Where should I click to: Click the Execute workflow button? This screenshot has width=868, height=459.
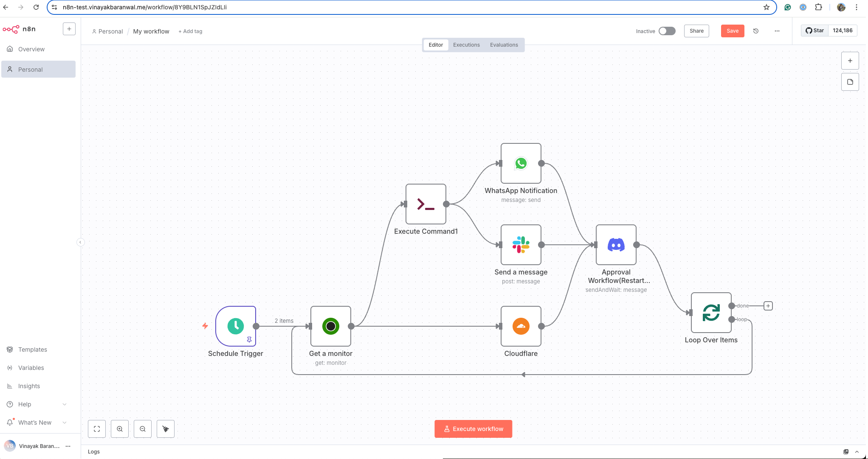[473, 429]
